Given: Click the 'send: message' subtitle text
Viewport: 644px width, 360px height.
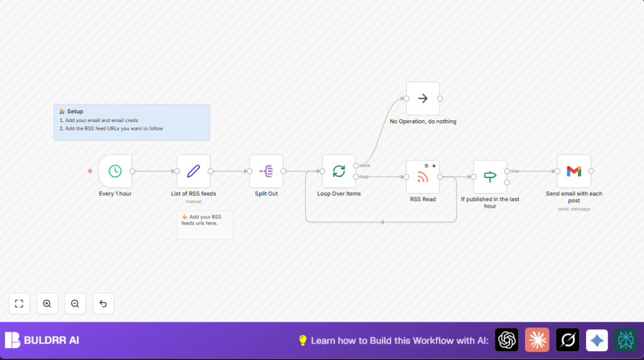Looking at the screenshot, I should [574, 209].
